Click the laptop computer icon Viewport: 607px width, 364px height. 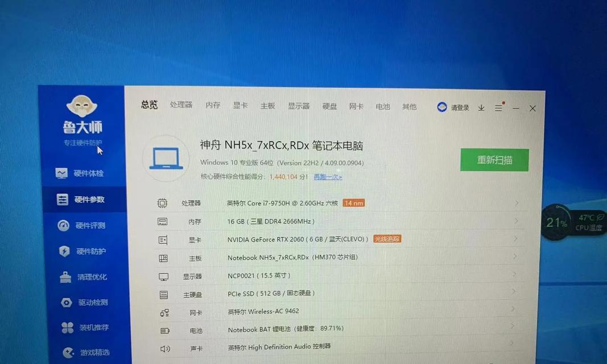(166, 158)
